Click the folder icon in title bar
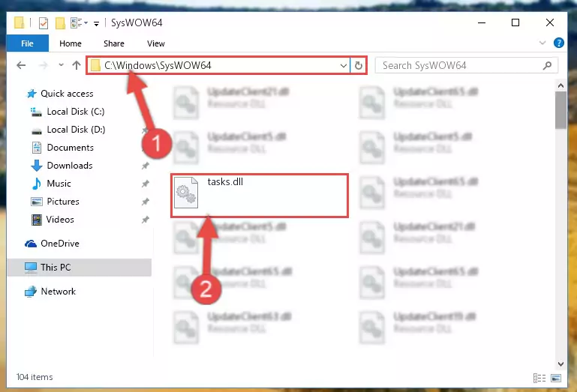Viewport: 577px width, 392px height. click(20, 22)
